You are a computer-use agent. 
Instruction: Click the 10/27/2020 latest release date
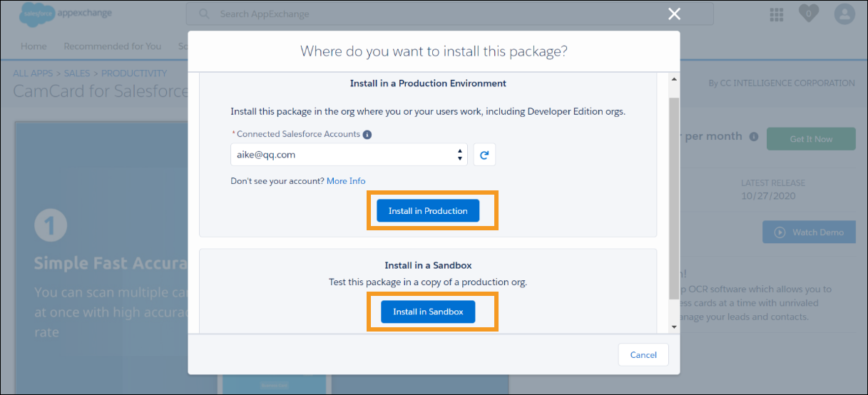(768, 196)
